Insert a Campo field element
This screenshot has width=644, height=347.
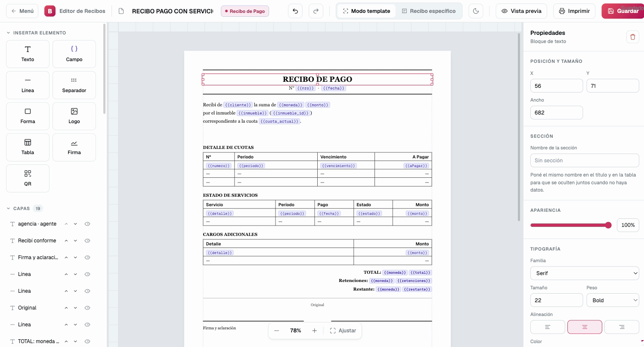(74, 54)
